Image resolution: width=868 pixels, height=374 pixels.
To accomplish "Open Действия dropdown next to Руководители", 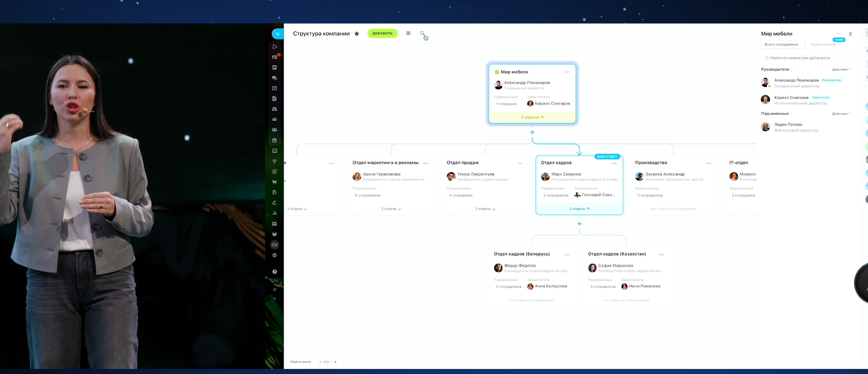I will (x=841, y=70).
